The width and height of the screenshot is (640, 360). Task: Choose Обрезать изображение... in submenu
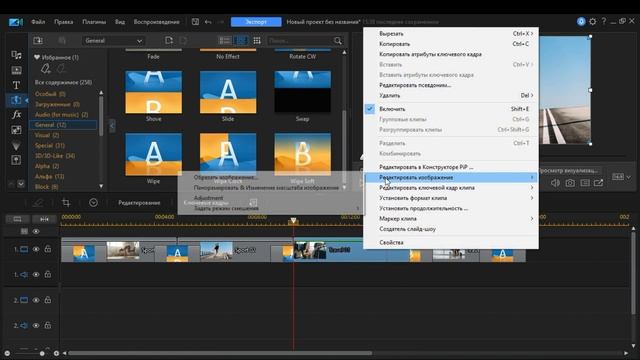point(226,178)
